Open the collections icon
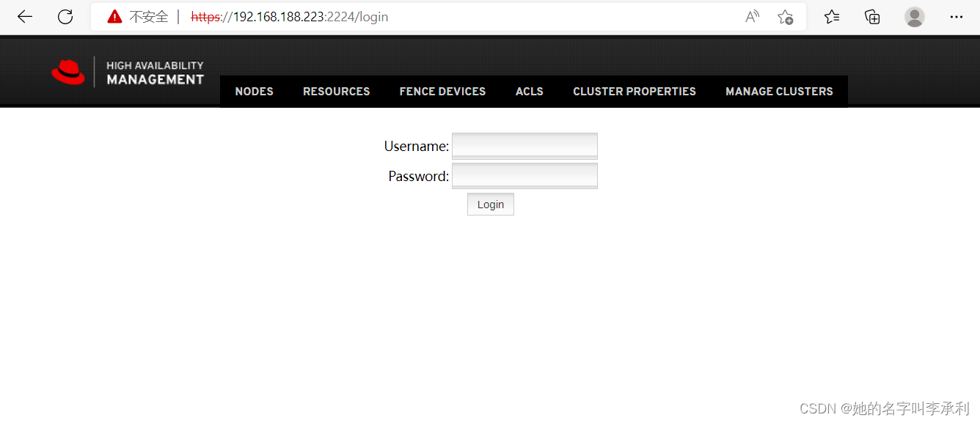Viewport: 980px width, 423px height. 872,17
